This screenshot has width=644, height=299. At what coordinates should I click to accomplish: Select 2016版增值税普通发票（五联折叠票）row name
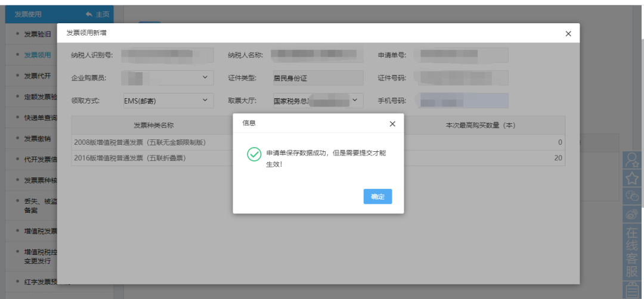coord(130,158)
